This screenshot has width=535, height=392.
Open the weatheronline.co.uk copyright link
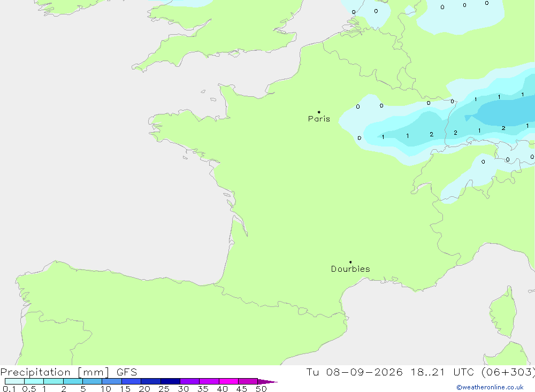click(x=490, y=387)
